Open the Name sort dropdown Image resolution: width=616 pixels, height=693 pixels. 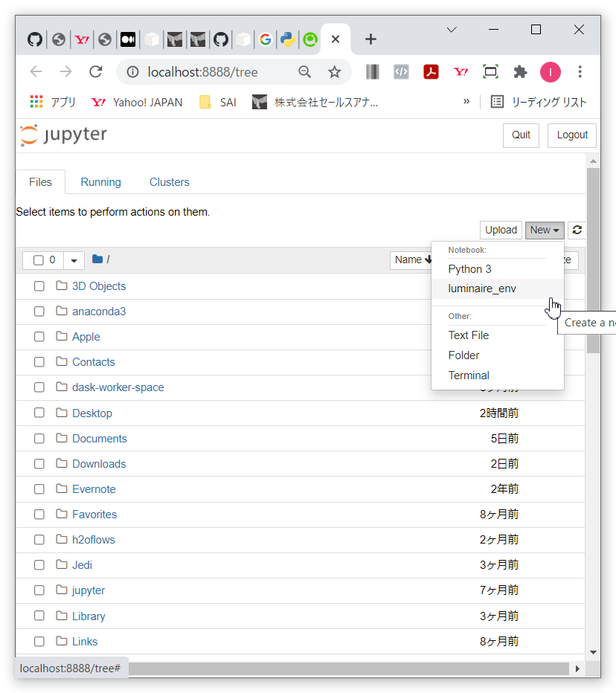click(x=414, y=260)
